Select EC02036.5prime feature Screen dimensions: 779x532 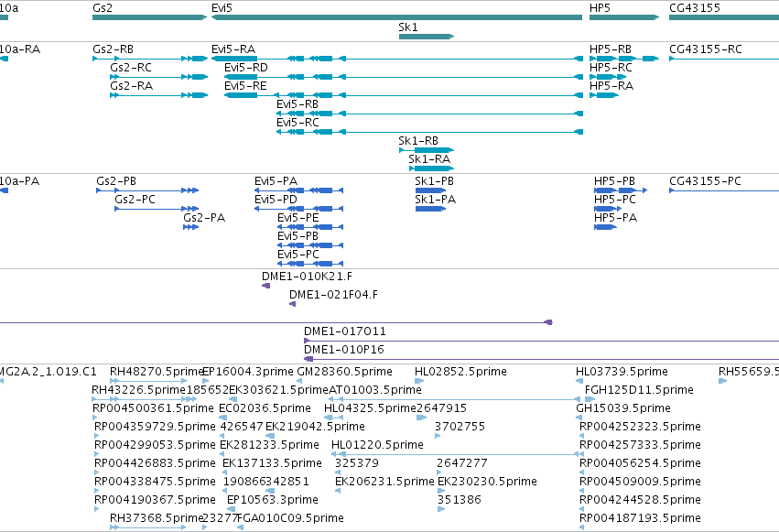pos(223,418)
